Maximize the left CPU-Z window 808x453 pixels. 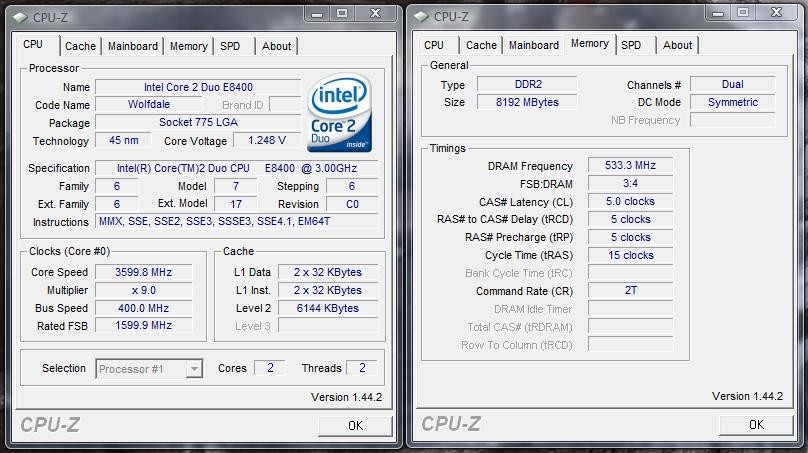tap(342, 14)
